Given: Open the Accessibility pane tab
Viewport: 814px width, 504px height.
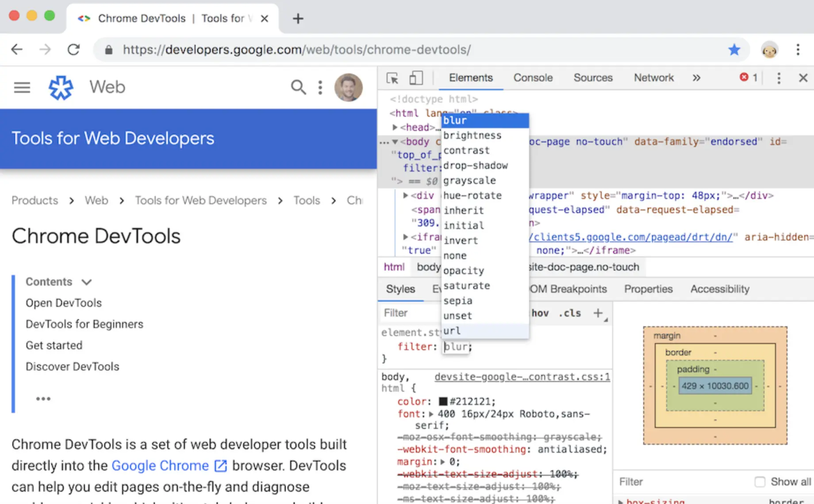Looking at the screenshot, I should (720, 289).
